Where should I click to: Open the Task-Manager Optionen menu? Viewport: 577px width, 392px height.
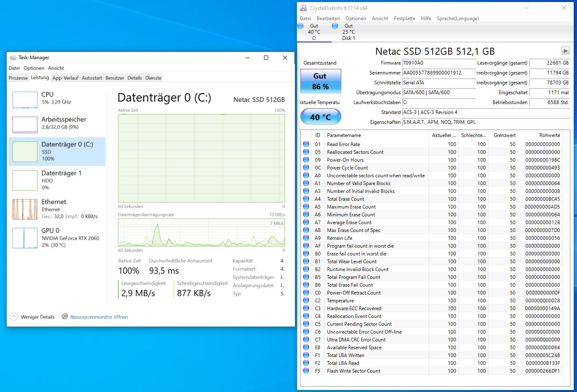34,68
